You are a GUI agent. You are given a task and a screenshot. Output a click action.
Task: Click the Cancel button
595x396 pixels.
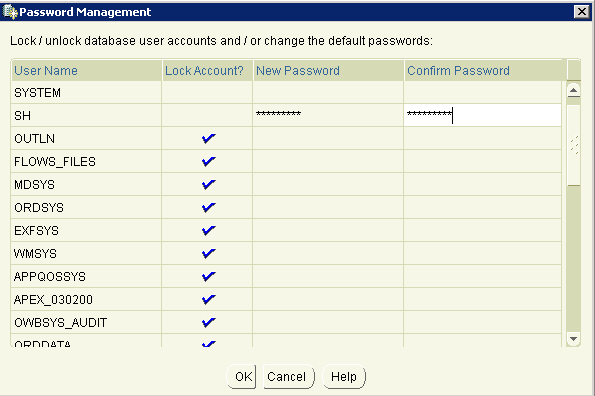(288, 377)
